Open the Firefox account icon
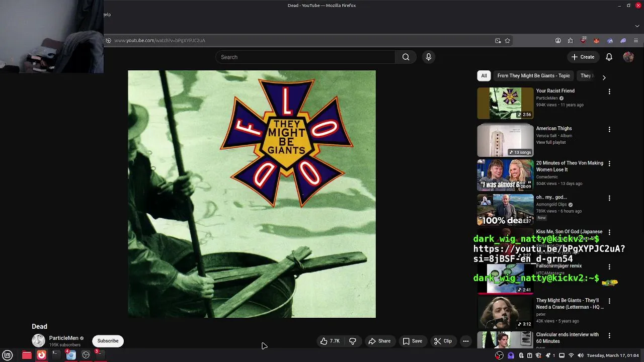 tap(558, 41)
